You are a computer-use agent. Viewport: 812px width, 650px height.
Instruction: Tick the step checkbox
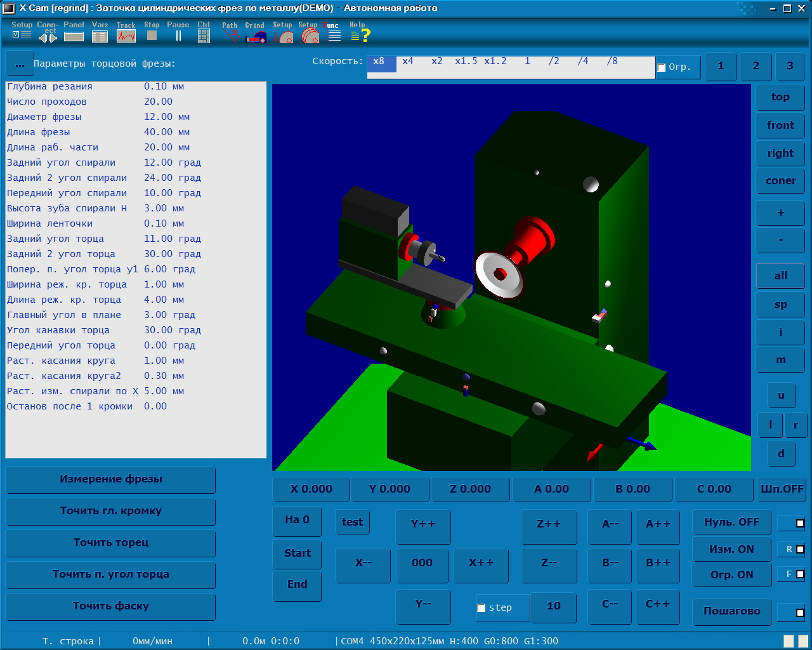(481, 608)
